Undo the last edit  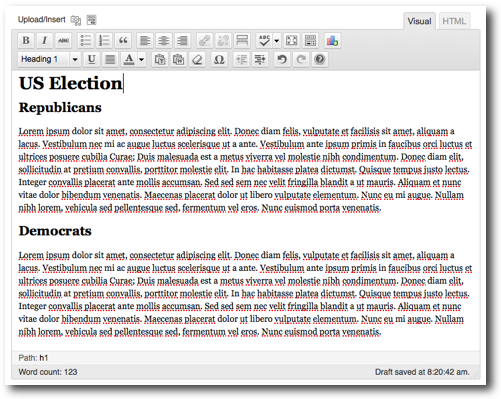tap(282, 59)
